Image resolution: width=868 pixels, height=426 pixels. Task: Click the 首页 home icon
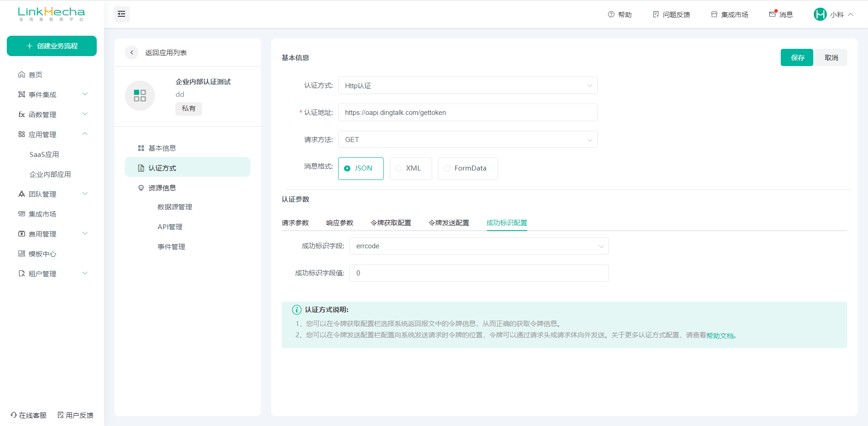[22, 75]
